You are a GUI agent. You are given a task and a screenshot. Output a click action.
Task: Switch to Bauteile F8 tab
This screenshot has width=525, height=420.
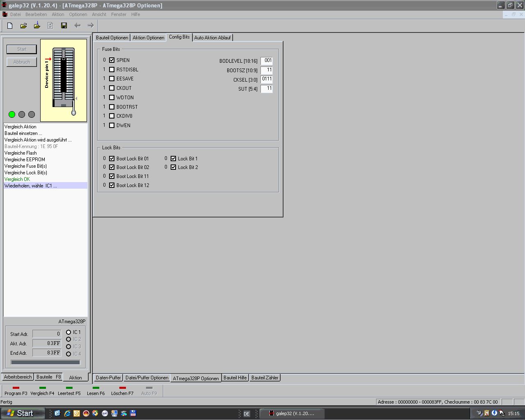(x=48, y=377)
